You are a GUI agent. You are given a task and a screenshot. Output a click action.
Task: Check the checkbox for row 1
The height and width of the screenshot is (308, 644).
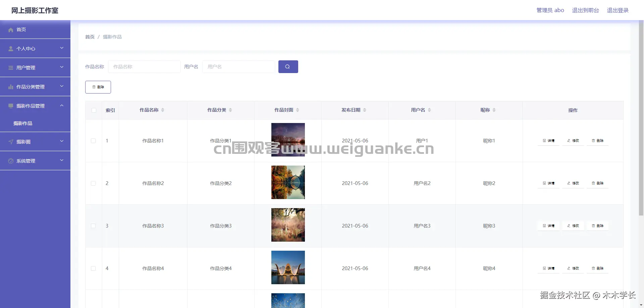click(x=93, y=141)
